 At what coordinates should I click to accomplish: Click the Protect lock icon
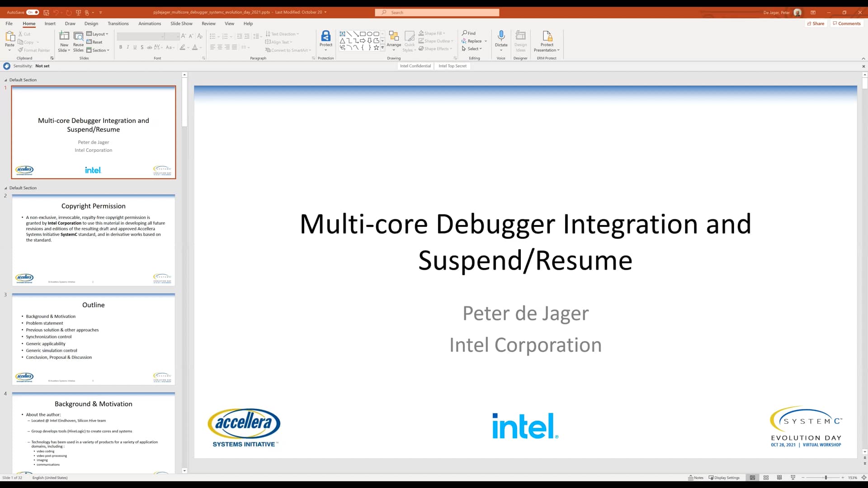[325, 36]
